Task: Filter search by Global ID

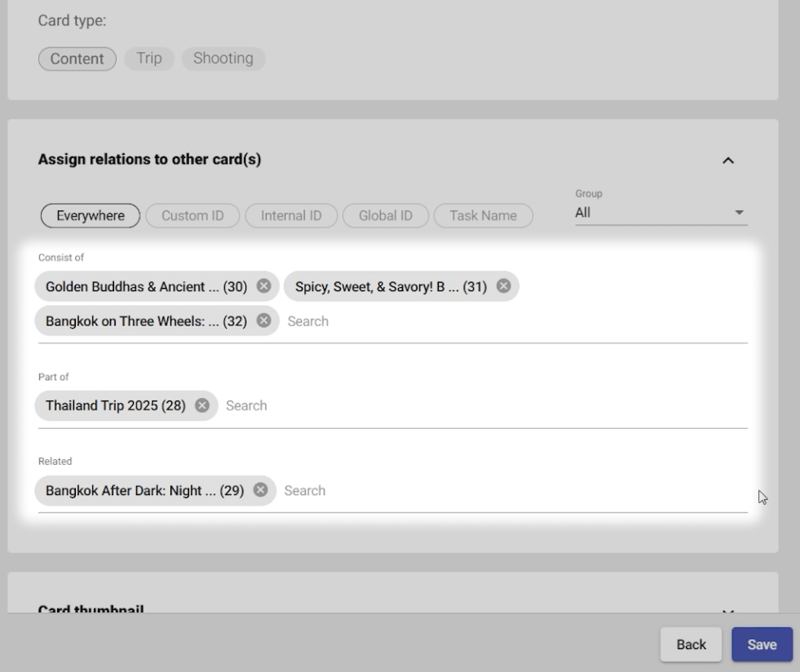Action: [386, 216]
